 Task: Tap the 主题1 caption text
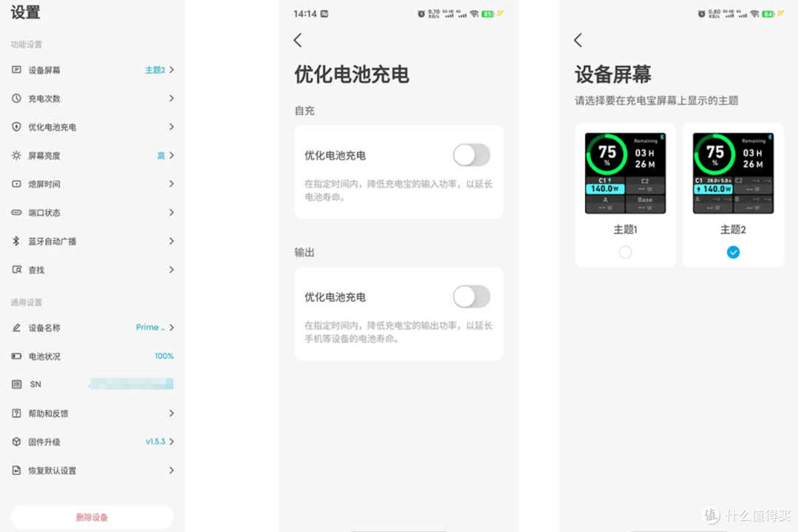pyautogui.click(x=625, y=230)
